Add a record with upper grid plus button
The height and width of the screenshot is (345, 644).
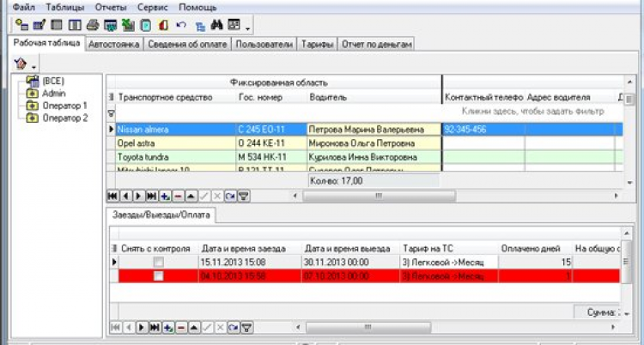pos(165,196)
